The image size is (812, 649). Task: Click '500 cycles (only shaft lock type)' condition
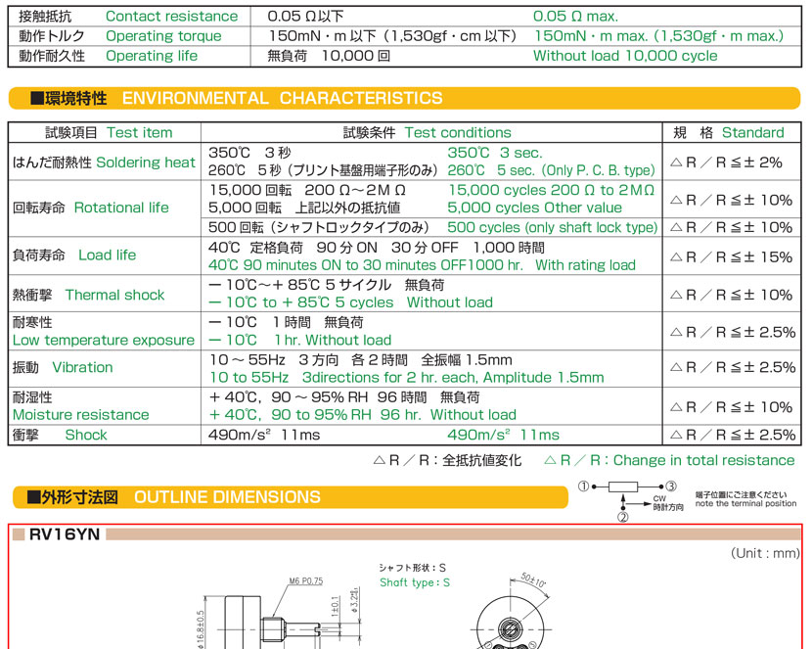pos(553,227)
